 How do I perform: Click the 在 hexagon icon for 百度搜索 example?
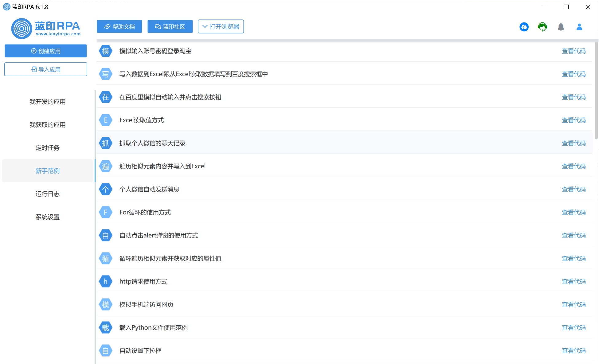105,97
